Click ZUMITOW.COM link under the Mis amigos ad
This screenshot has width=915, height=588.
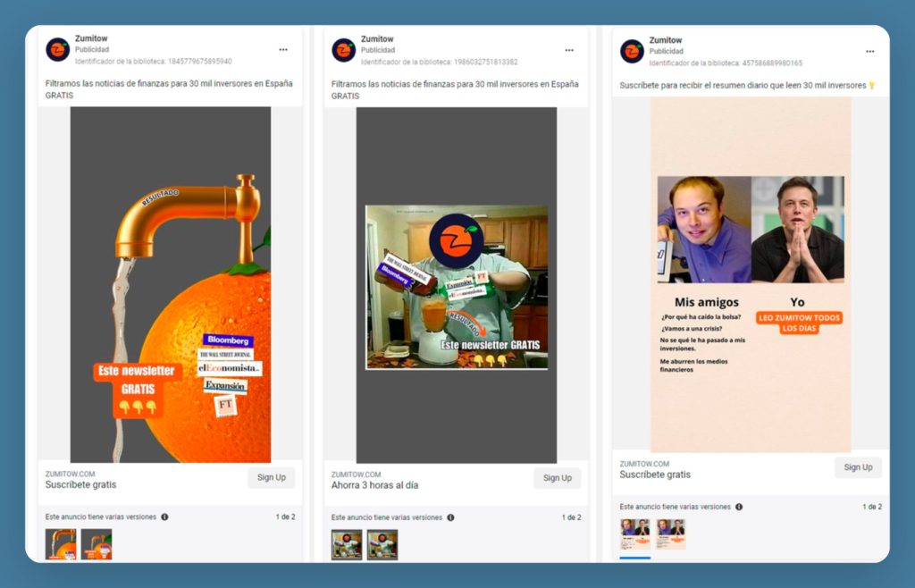pos(644,464)
